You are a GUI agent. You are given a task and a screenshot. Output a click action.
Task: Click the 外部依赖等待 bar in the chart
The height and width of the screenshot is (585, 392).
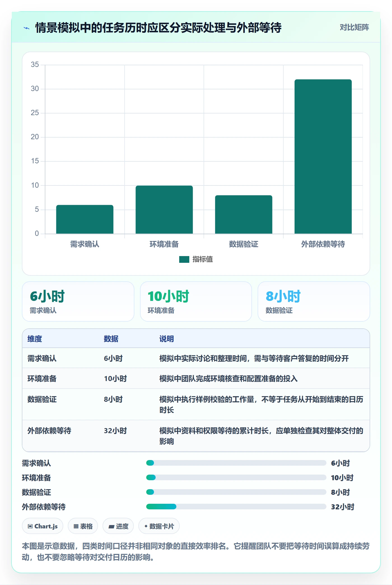(x=323, y=156)
